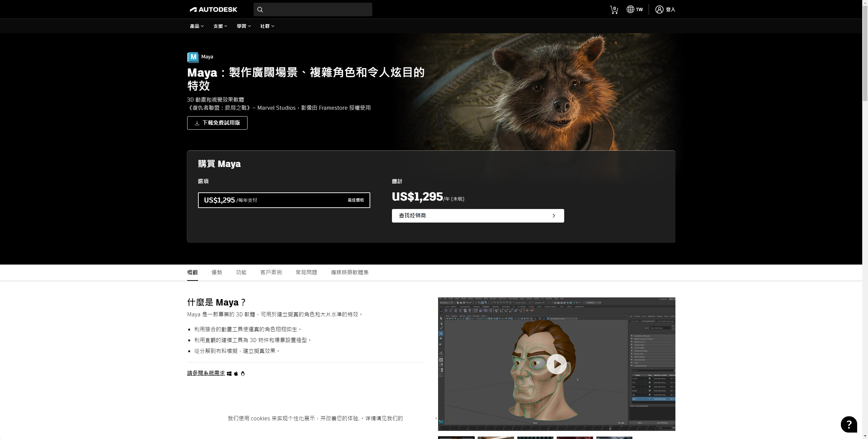This screenshot has height=439, width=868.
Task: Open the shopping cart icon
Action: tap(614, 10)
